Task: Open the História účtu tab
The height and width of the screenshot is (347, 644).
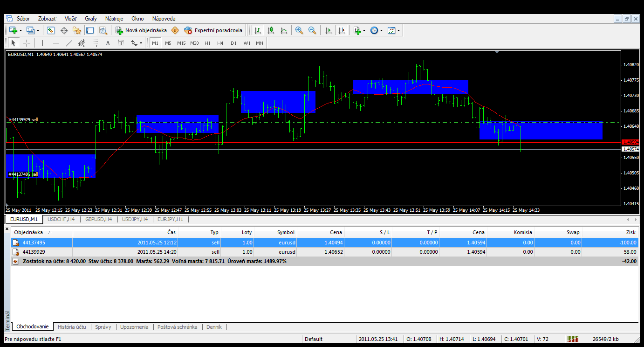Action: tap(72, 327)
